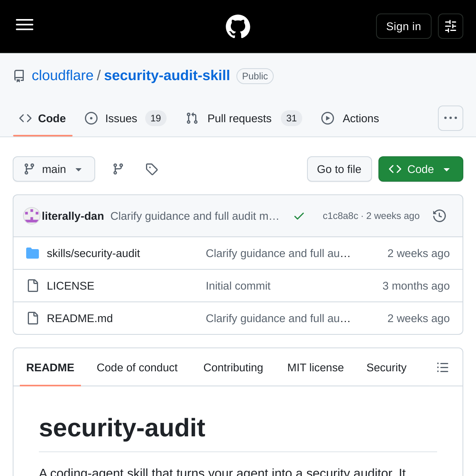The width and height of the screenshot is (476, 476).
Task: Select the README tab
Action: 50,367
